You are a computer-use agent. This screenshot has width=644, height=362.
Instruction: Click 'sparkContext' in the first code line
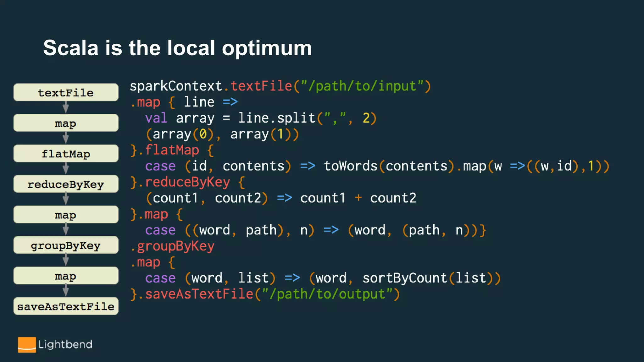click(176, 86)
